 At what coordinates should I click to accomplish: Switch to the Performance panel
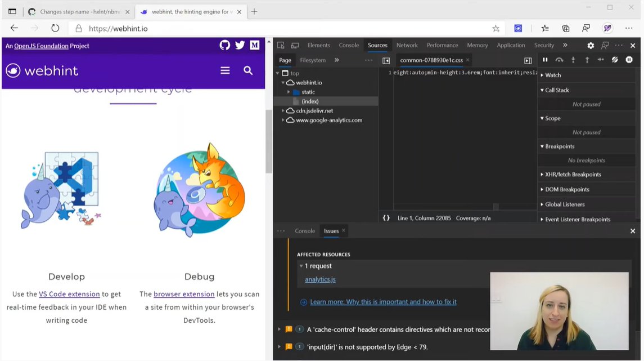(442, 45)
